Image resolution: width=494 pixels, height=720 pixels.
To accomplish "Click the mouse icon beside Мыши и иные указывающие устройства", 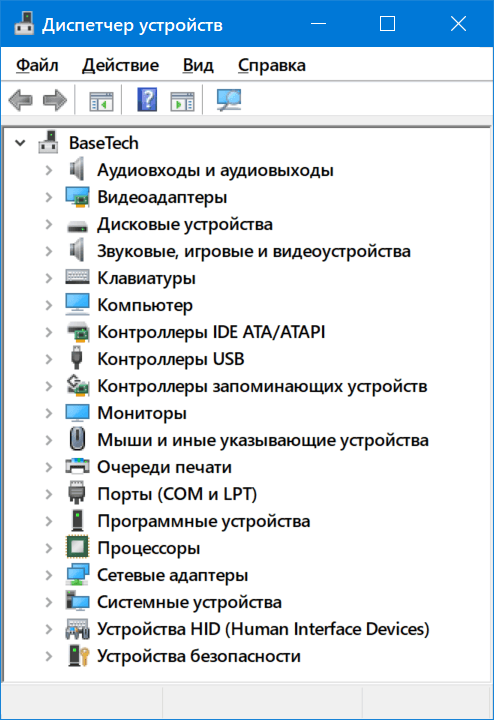I will click(x=77, y=439).
